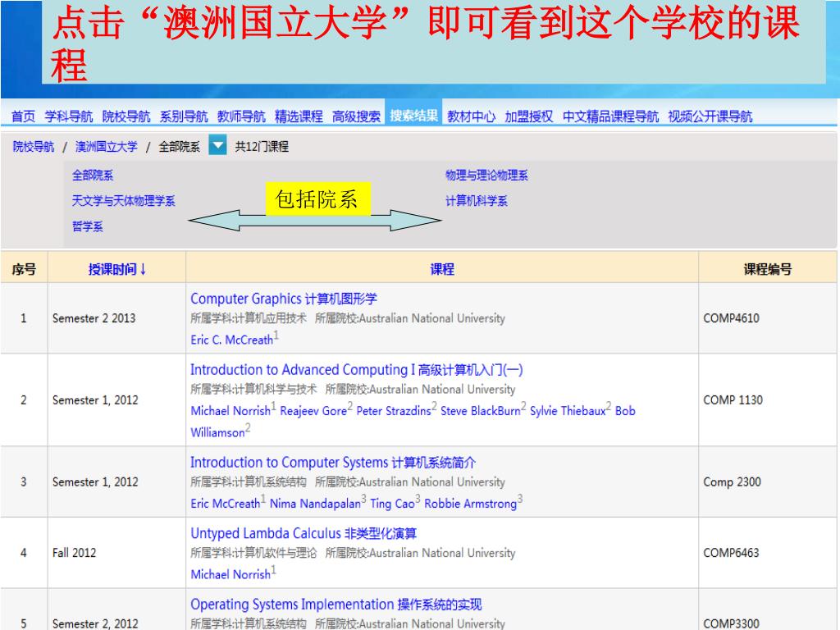Screen dimensions: 840x630
Task: Click the 院校导航 breadcrumb link
Action: [34, 146]
